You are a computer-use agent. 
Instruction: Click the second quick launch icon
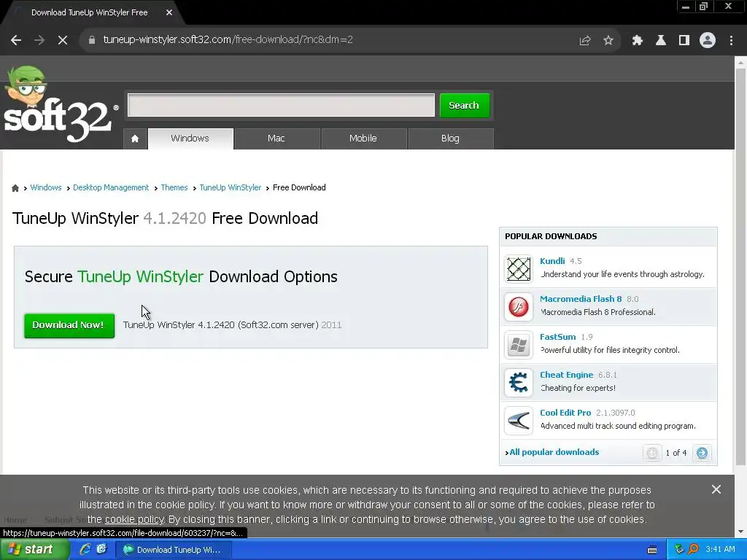pos(102,550)
